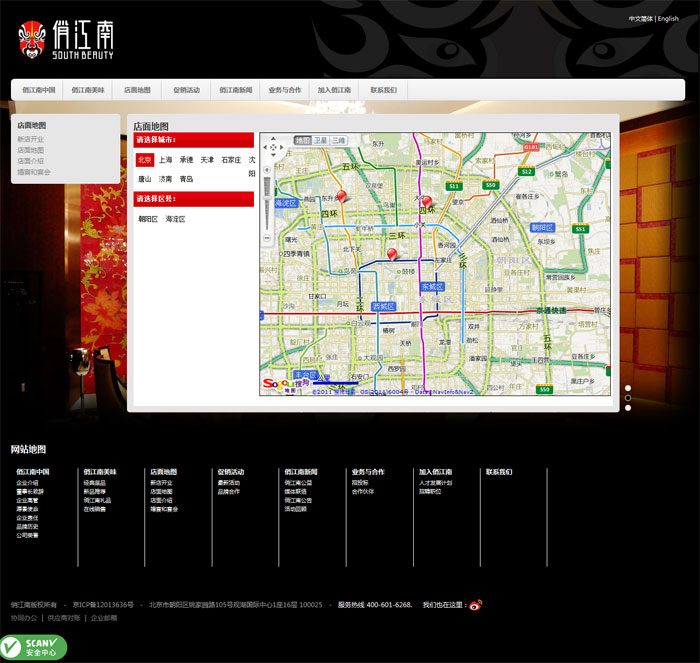700x663 pixels.
Task: Click the red map pin near 东升乡
Action: (x=342, y=197)
